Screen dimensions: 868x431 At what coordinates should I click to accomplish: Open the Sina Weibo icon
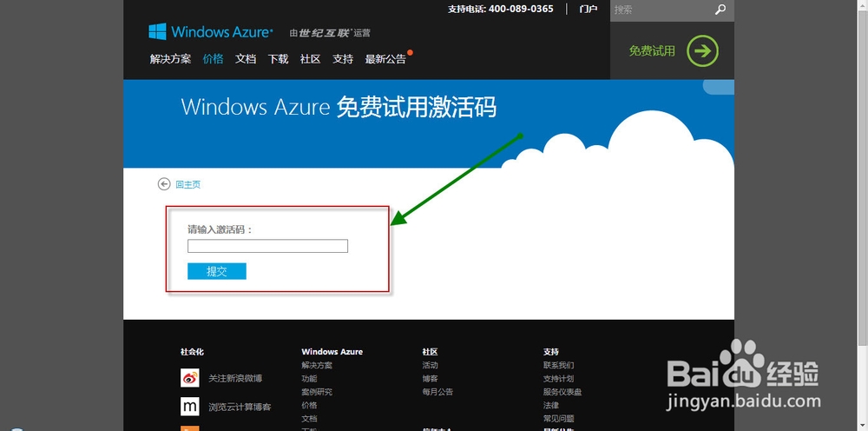coord(190,378)
